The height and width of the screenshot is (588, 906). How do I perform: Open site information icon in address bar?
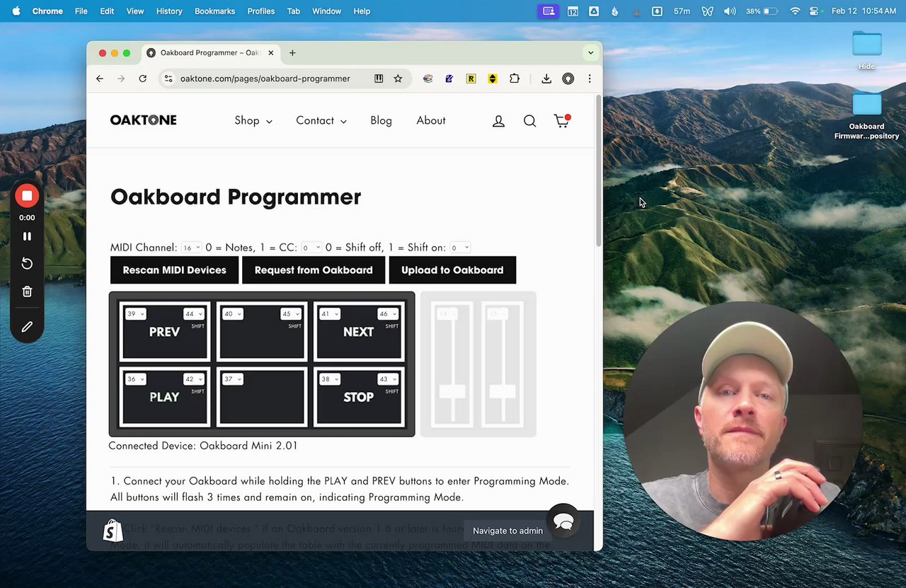click(167, 79)
